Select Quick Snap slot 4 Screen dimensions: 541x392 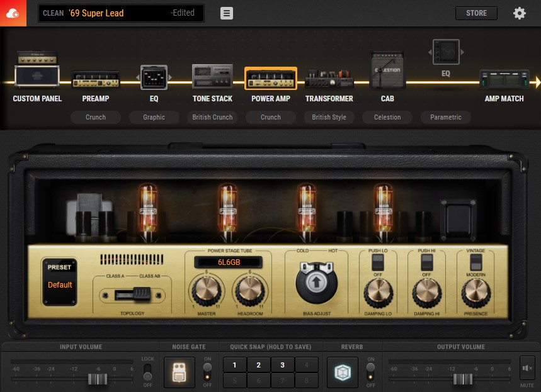(x=306, y=365)
